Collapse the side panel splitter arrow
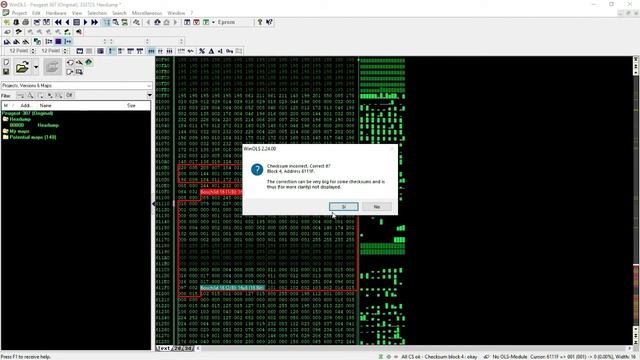The width and height of the screenshot is (640, 360). coord(153,203)
